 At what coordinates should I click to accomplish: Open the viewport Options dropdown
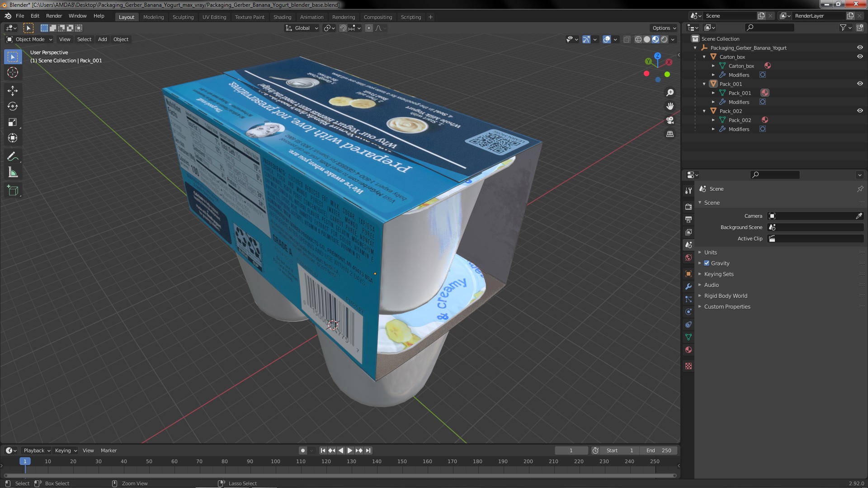coord(664,28)
